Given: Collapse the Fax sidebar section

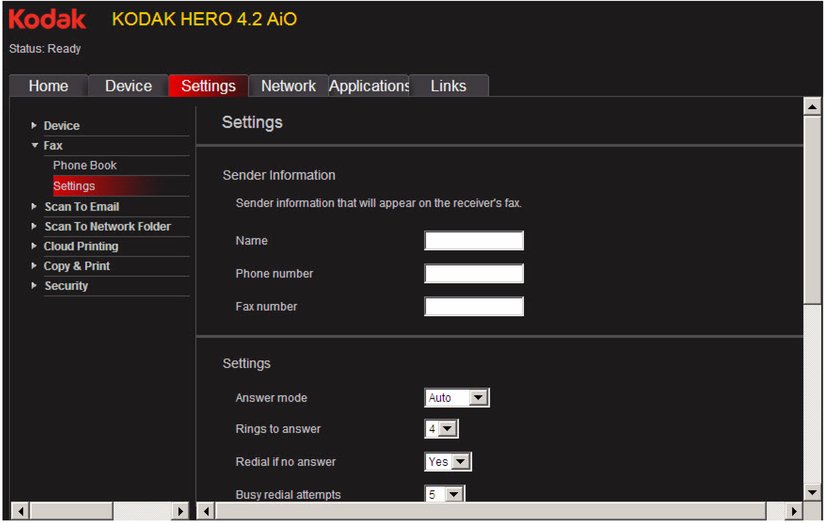Looking at the screenshot, I should click(x=52, y=146).
